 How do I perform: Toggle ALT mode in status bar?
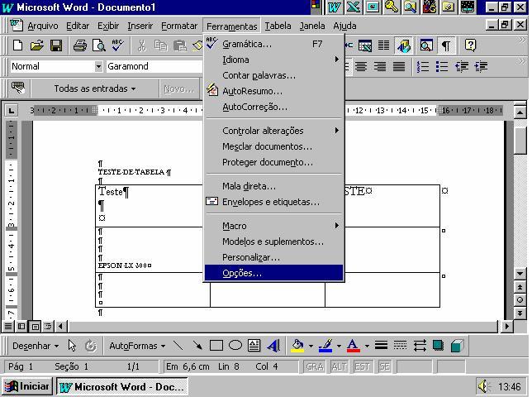tap(339, 366)
